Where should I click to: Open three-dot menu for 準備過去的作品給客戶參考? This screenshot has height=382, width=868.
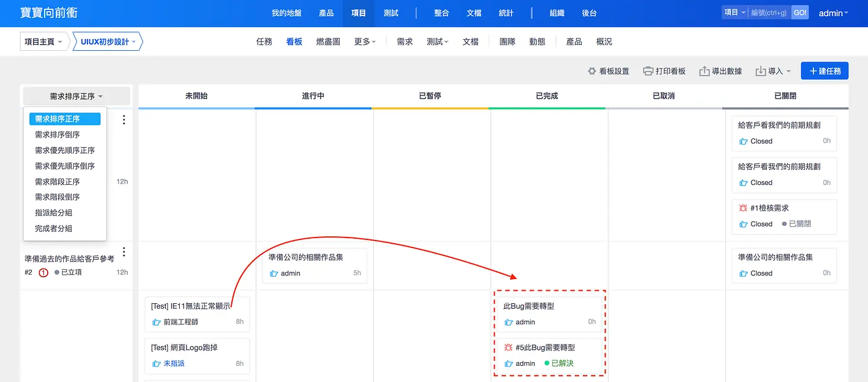(124, 252)
